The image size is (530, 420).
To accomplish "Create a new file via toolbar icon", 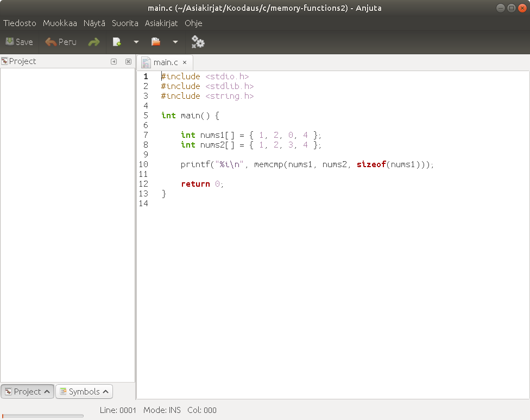I will tap(117, 42).
